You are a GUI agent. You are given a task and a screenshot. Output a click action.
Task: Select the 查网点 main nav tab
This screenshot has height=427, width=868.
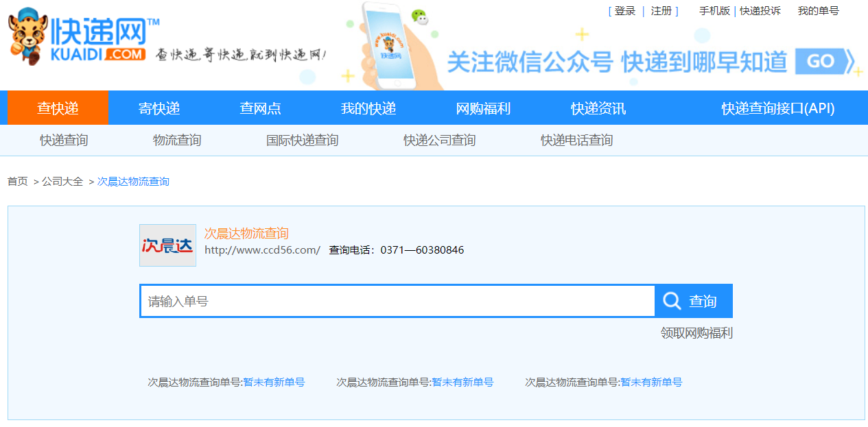tap(260, 108)
